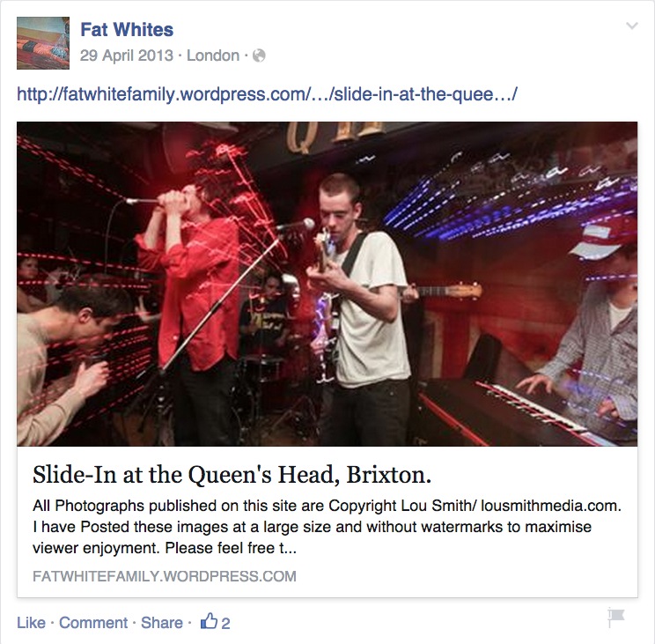This screenshot has height=644, width=655.
Task: Open the Slide-In at the Queen's Head headline
Action: 232,474
